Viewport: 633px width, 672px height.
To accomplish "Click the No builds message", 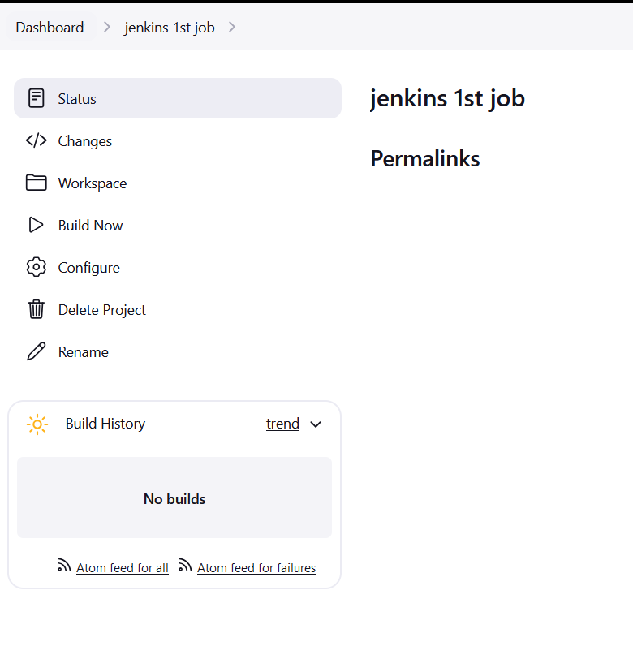I will 174,499.
